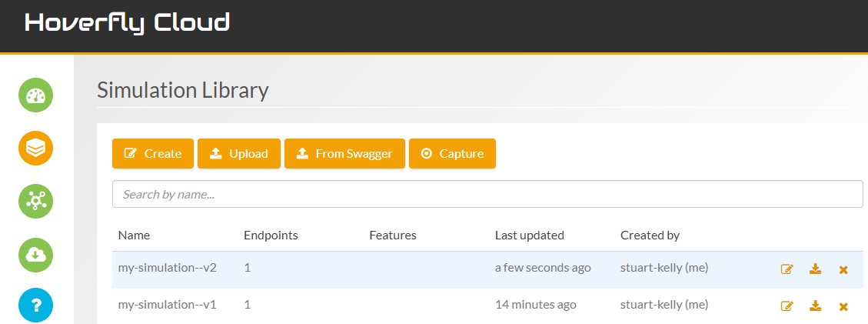Edit the my-simulation--v1 simulation
Screen dimensions: 868x324
pyautogui.click(x=787, y=306)
